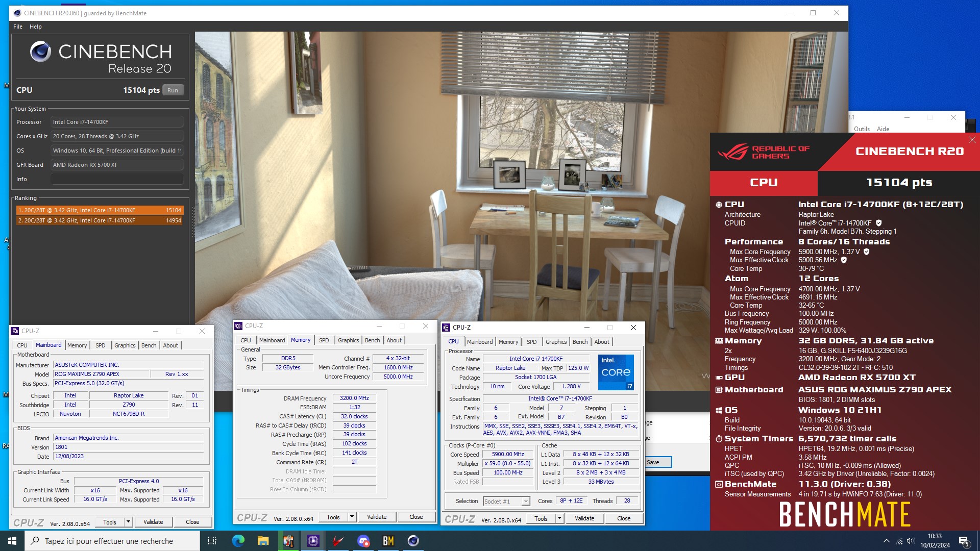Viewport: 980px width, 551px height.
Task: Click Max Effective Clock verified shield icon
Action: click(844, 260)
